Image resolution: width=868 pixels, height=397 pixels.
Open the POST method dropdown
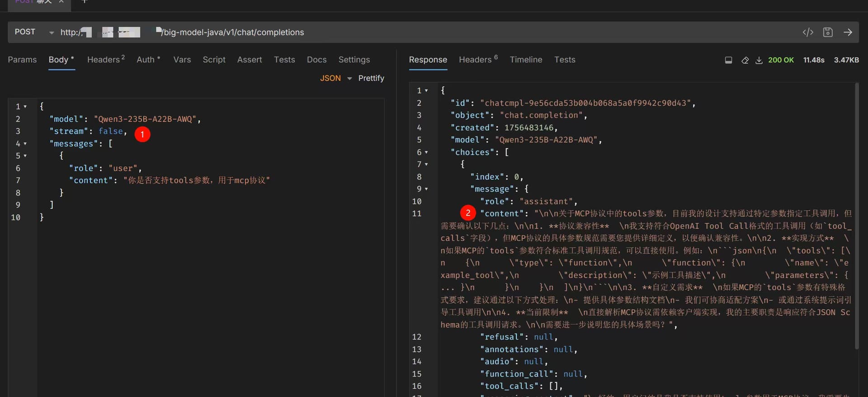pos(34,32)
